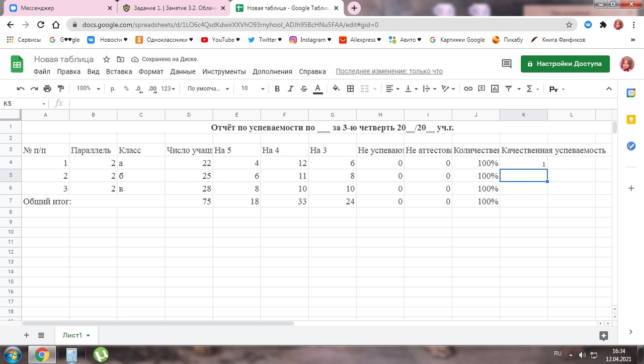
Task: Open the fill color paint bucket
Action: [336, 89]
